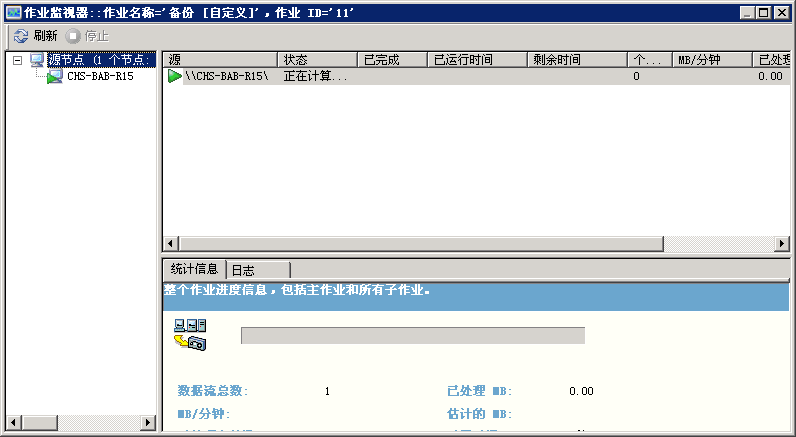
Task: Sort by the 源 column header
Action: point(220,60)
